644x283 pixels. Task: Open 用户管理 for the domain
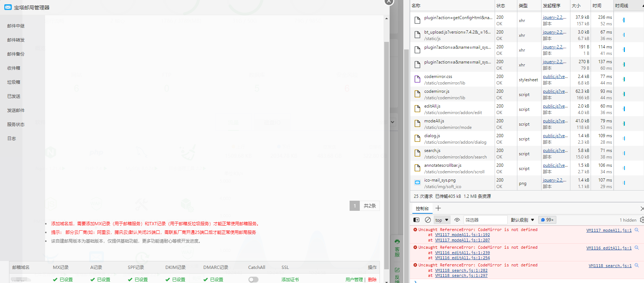coord(354,280)
